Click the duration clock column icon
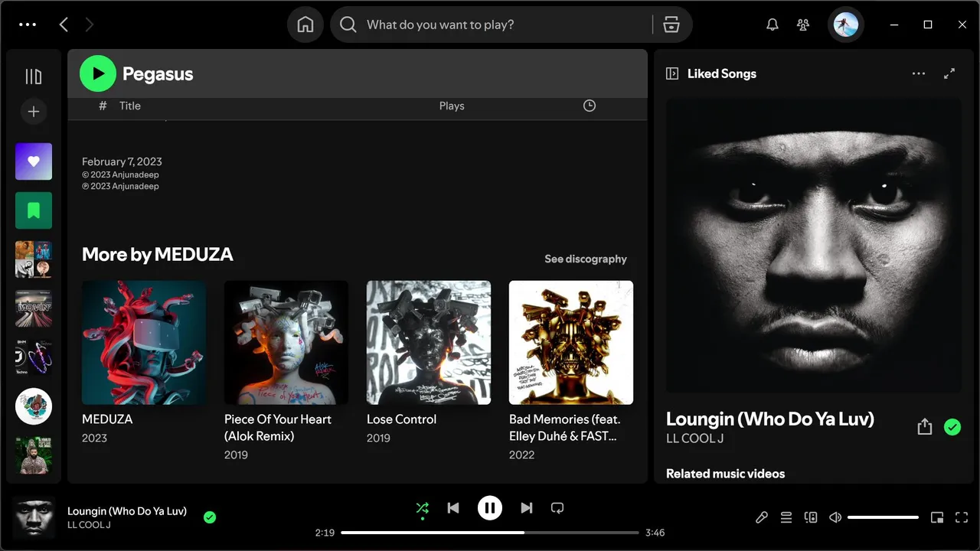 click(590, 106)
